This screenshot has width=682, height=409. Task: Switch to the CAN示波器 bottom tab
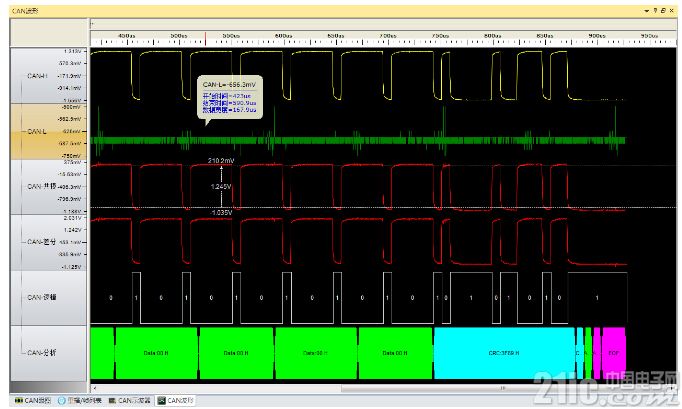[129, 400]
